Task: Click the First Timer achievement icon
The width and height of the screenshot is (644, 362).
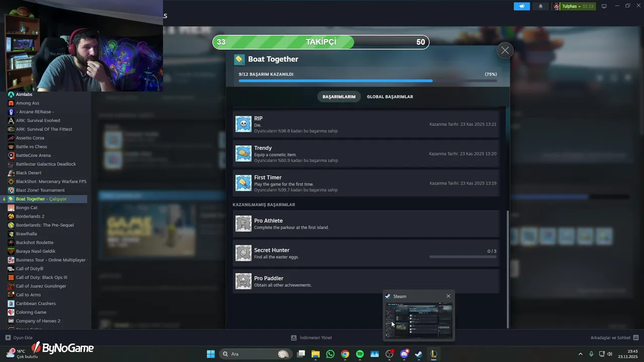Action: click(244, 183)
